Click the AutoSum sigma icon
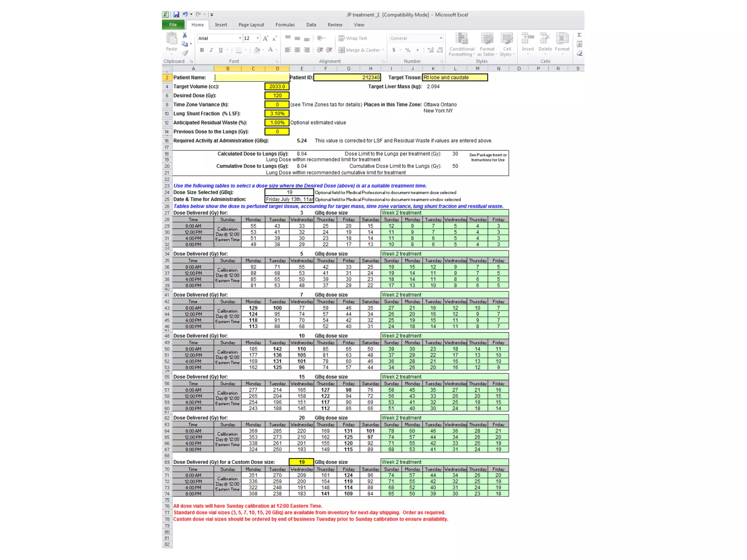The height and width of the screenshot is (560, 747). [579, 35]
